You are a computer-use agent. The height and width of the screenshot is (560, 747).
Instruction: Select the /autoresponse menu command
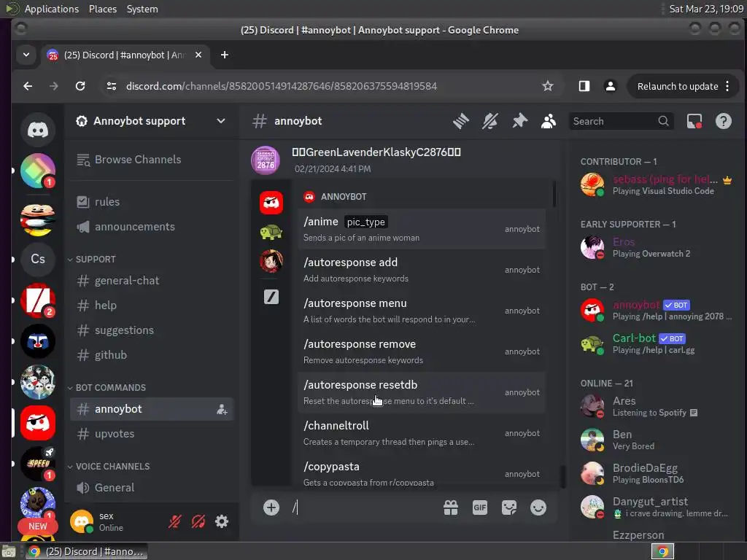point(422,311)
